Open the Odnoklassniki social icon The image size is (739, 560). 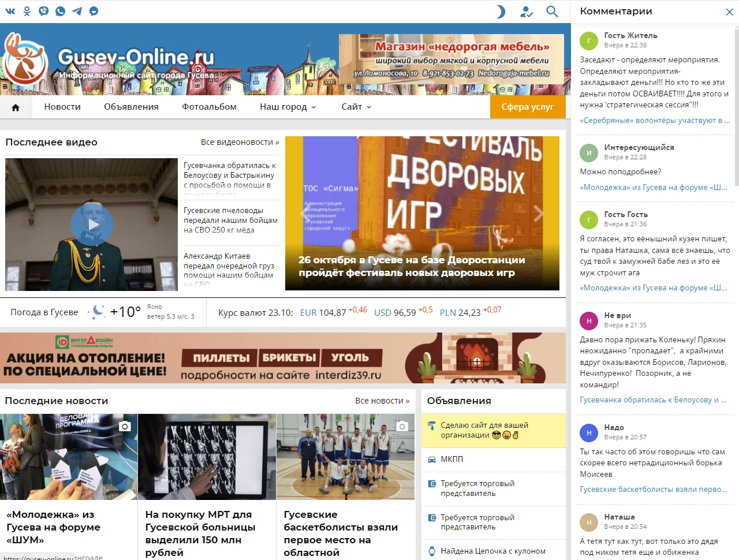click(27, 11)
